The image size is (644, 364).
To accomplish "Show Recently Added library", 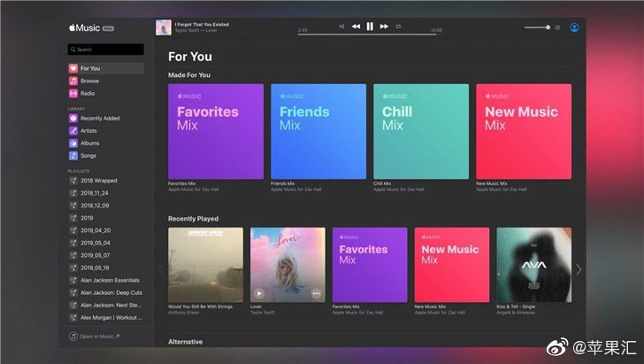I will (106, 119).
